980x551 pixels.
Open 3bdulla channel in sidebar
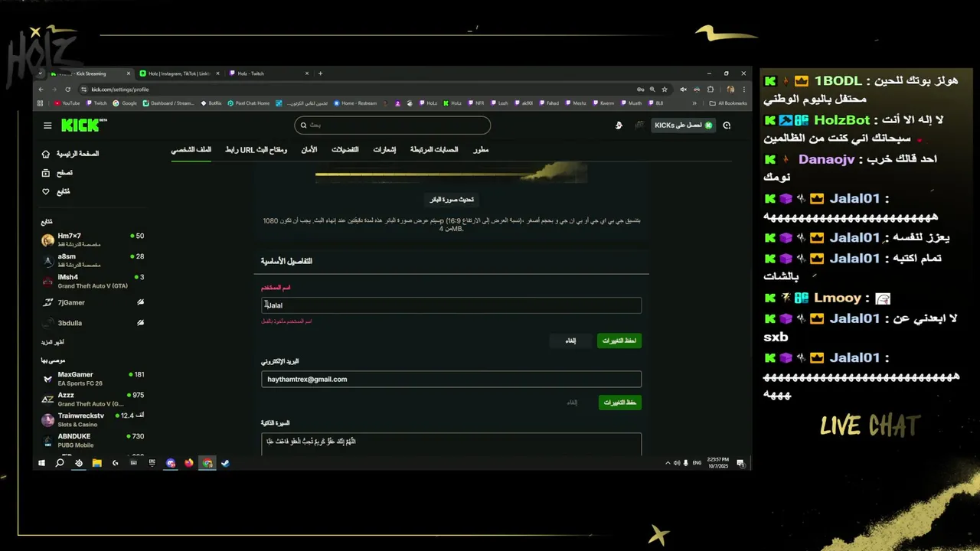93,323
